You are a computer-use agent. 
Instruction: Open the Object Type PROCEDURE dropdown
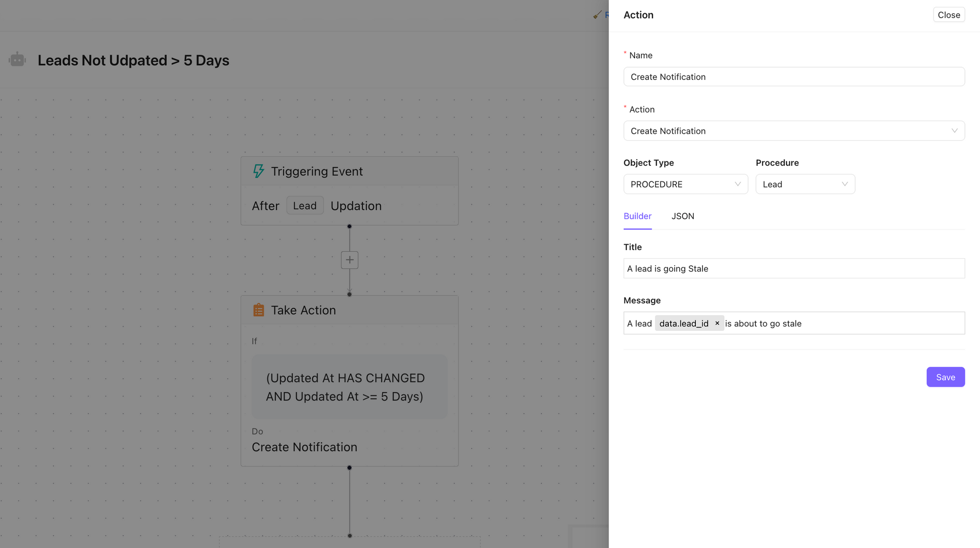pos(685,184)
